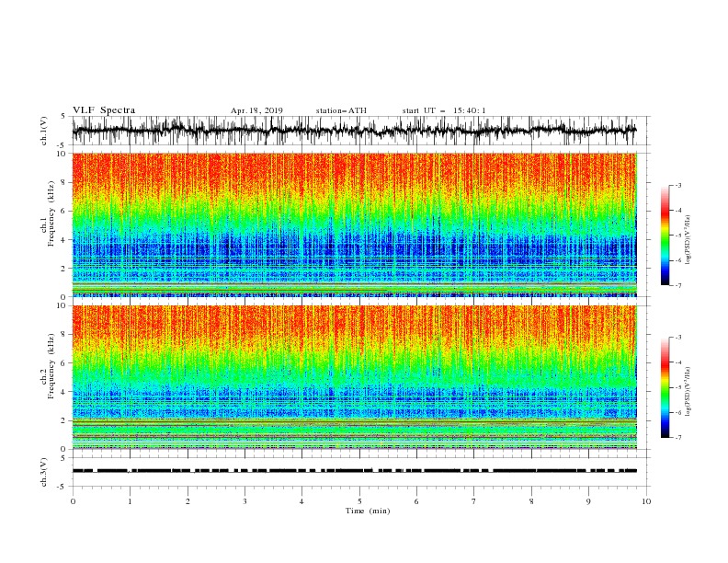Click the ch.1 voltage waveform trace

(x=354, y=131)
